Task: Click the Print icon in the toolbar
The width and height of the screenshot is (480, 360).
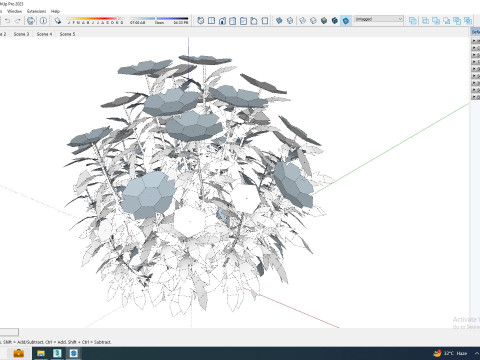Action: coord(31,21)
